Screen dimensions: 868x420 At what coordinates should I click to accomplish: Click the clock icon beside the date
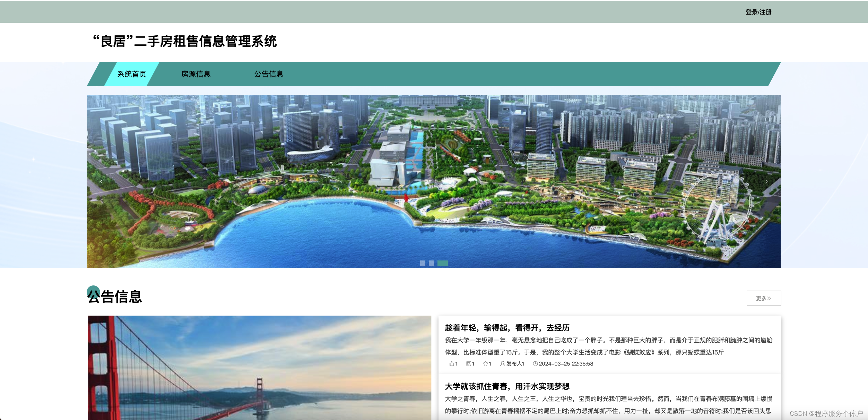(535, 363)
